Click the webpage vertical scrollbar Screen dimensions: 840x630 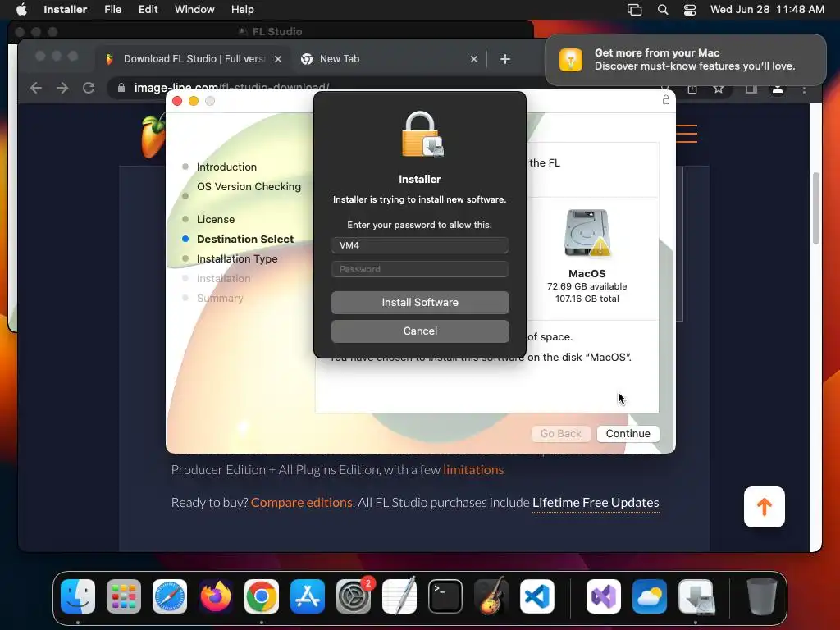pos(815,208)
